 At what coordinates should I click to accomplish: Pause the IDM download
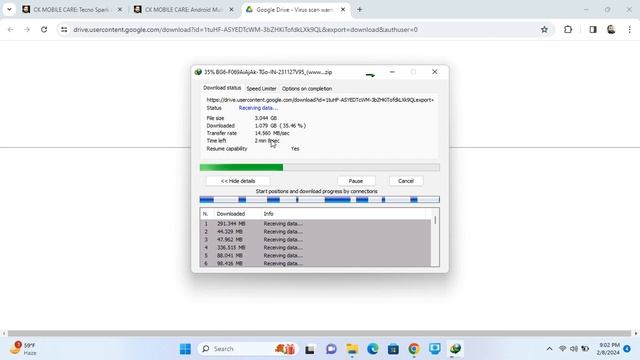[x=356, y=181]
